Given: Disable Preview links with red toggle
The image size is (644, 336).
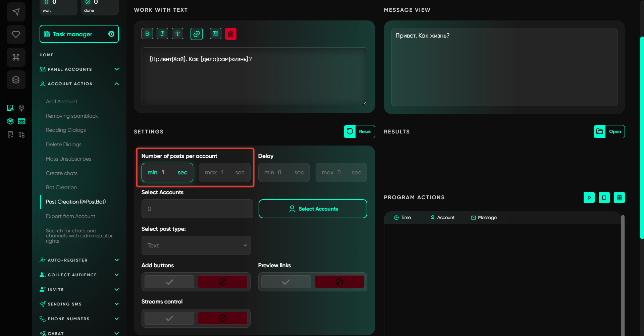Looking at the screenshot, I should pyautogui.click(x=339, y=282).
